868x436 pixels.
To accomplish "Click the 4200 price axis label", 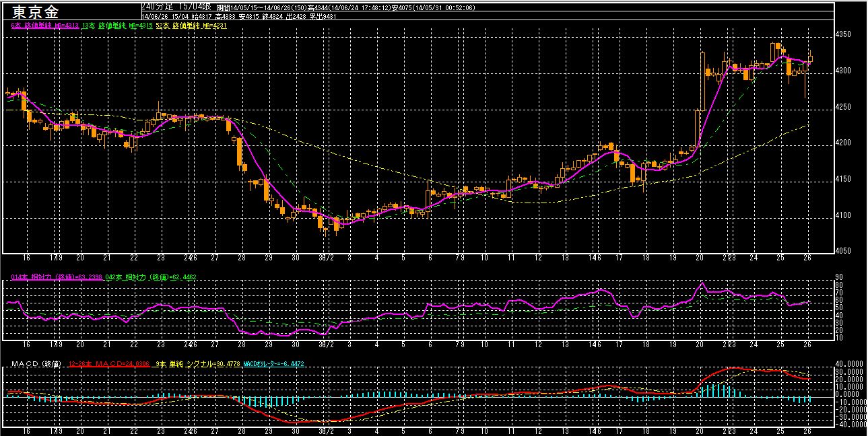I will pos(844,143).
